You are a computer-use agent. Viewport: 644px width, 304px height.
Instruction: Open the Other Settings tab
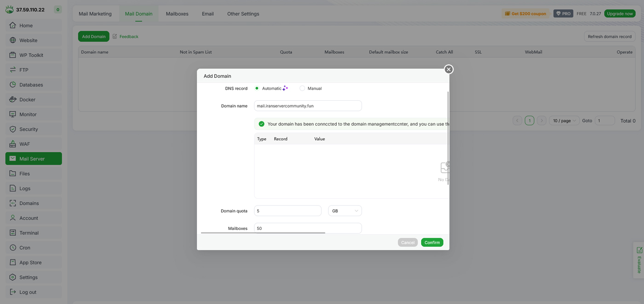coord(243,14)
